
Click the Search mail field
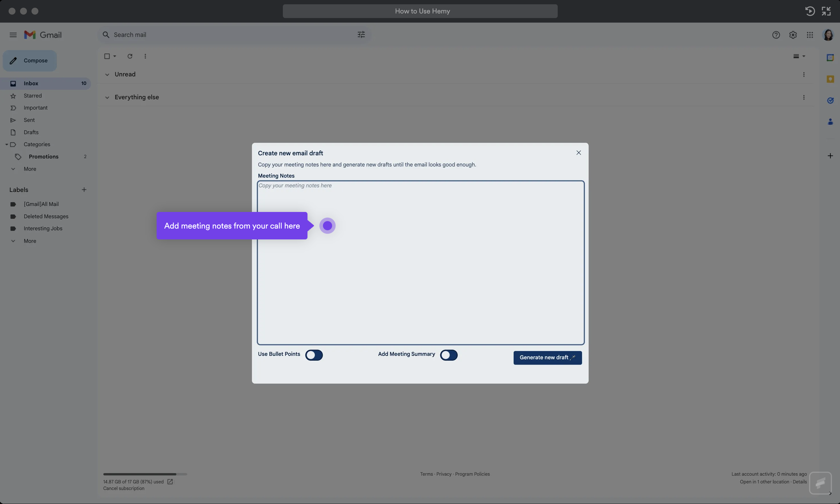tap(234, 35)
